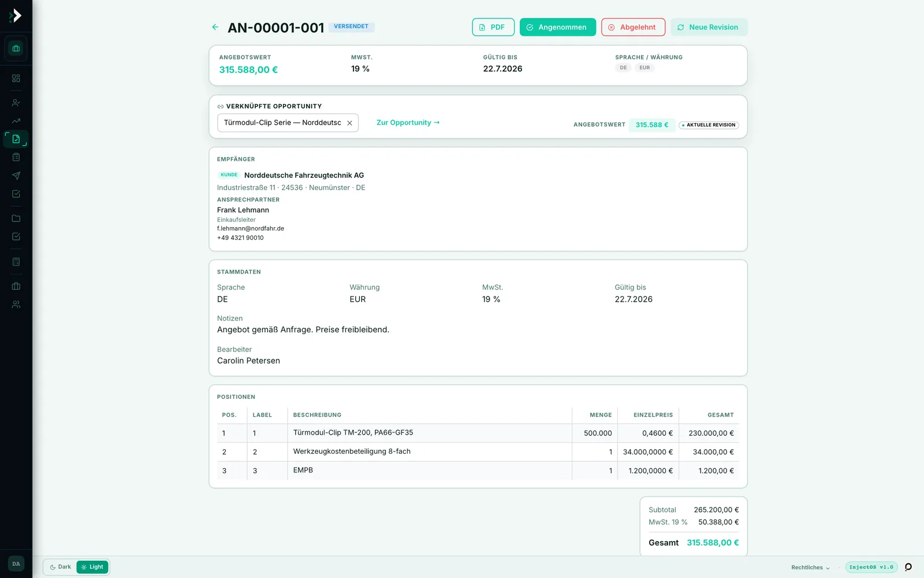The width and height of the screenshot is (924, 578).
Task: Expand the Rechtliches dropdown
Action: tap(810, 568)
